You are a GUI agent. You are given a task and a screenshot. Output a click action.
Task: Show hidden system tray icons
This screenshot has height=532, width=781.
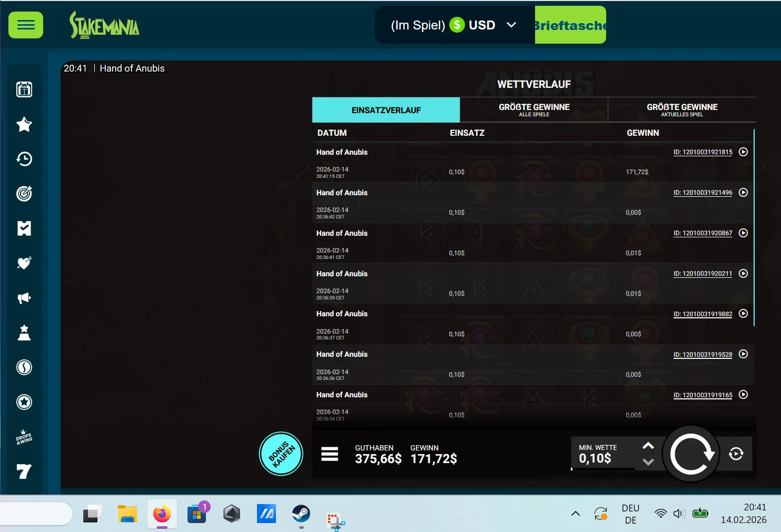pyautogui.click(x=576, y=514)
